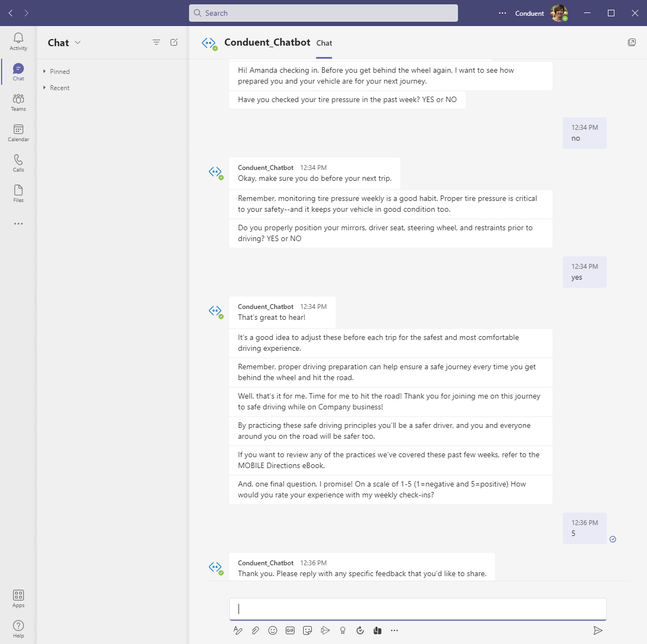
Task: Expand the Recent chats group
Action: click(x=56, y=88)
